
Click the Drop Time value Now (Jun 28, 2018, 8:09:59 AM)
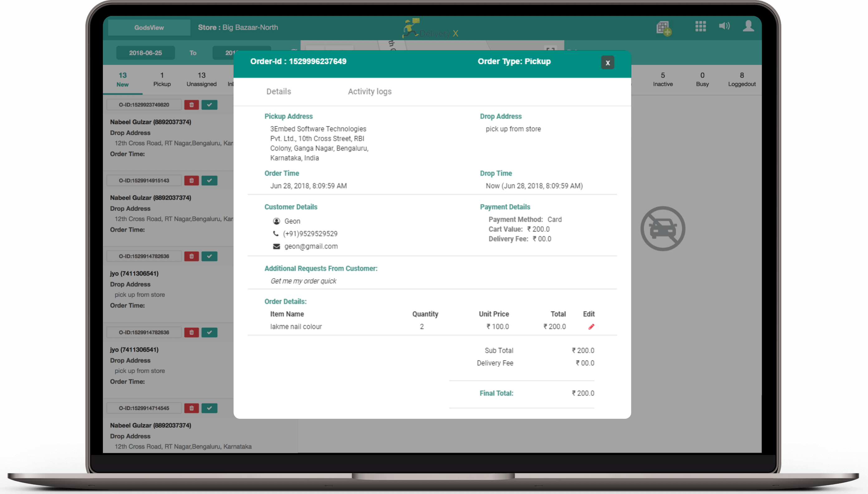(534, 186)
